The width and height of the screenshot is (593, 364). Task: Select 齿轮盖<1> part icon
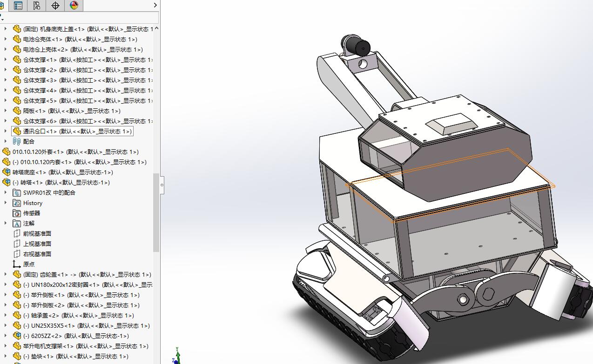pos(17,274)
